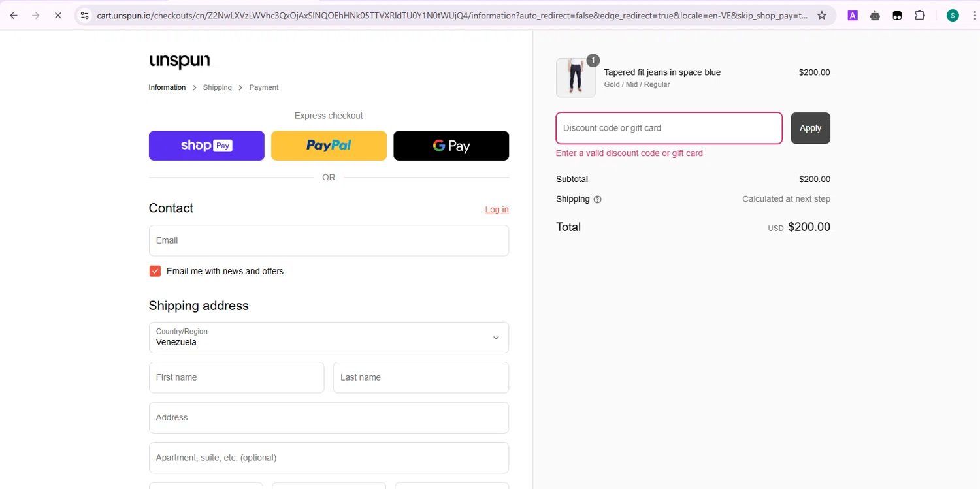Select the Shipping breadcrumb step
This screenshot has height=489, width=980.
(x=218, y=87)
